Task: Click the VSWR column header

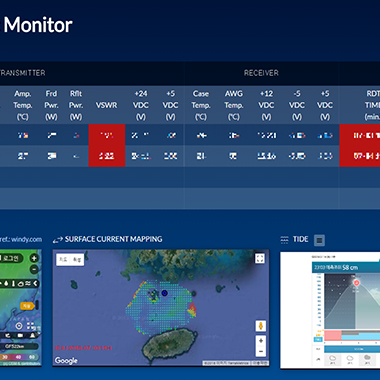Action: [107, 105]
